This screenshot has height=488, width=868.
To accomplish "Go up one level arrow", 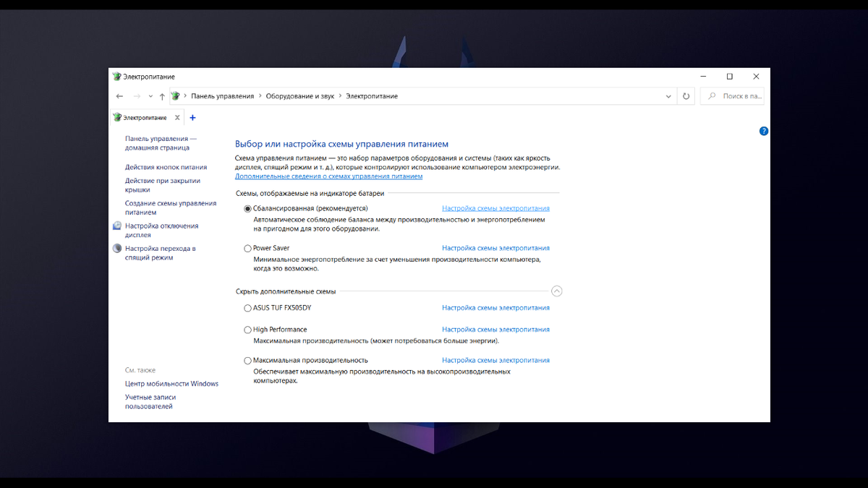I will pos(162,96).
